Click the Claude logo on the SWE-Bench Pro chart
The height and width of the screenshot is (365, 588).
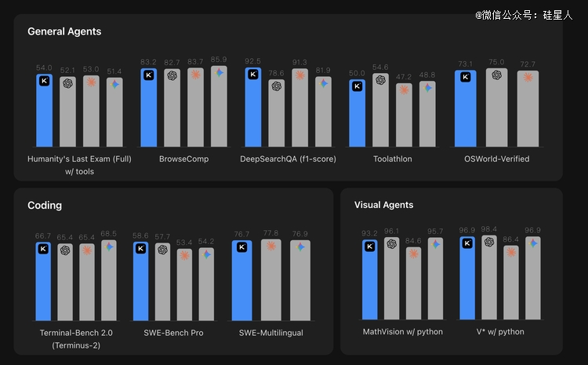coord(185,254)
